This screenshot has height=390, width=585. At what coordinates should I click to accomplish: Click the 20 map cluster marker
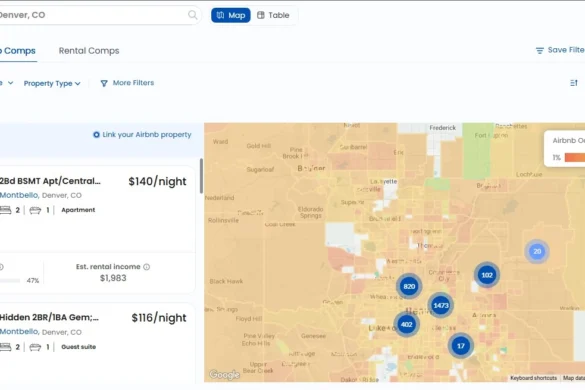coord(537,252)
